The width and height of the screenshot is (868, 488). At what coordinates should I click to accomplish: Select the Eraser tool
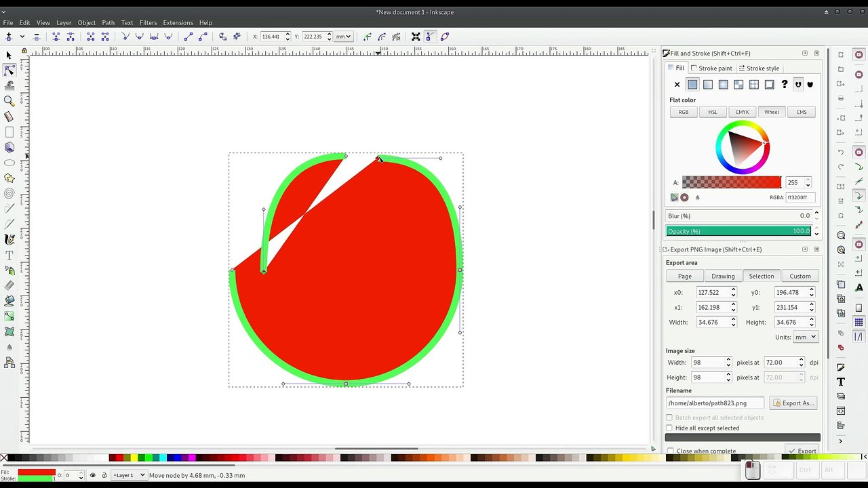(x=9, y=285)
